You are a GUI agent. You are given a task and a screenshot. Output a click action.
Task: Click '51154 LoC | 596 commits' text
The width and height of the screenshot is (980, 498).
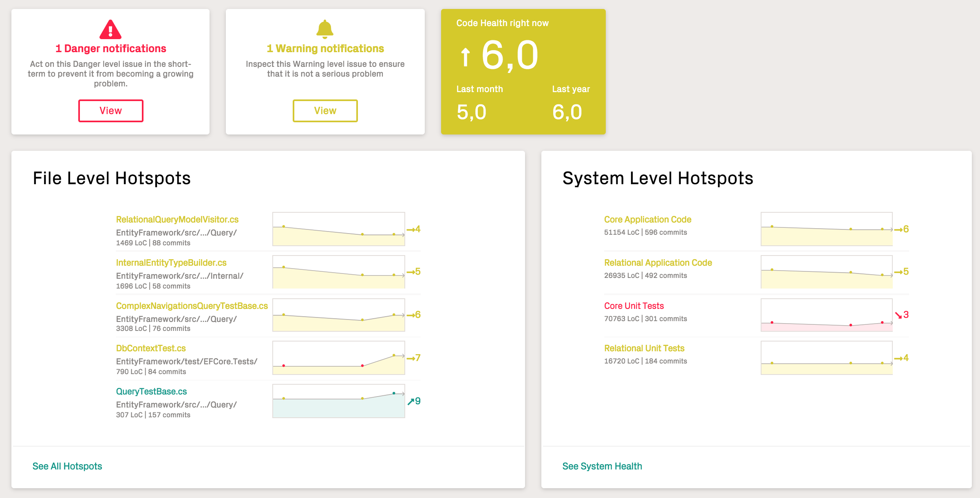pyautogui.click(x=646, y=232)
